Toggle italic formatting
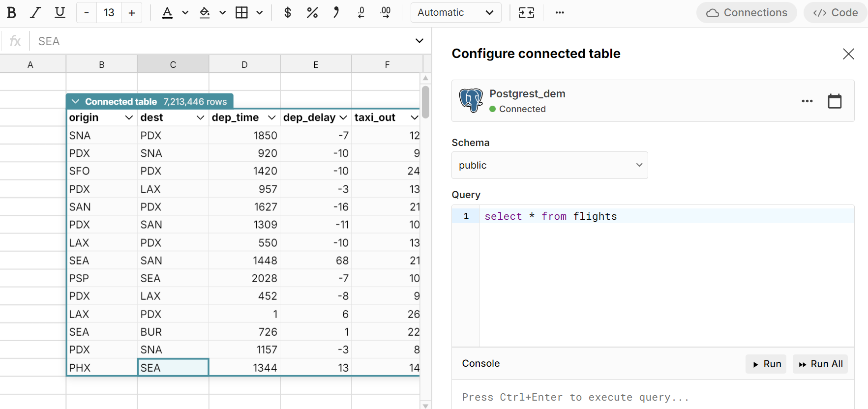This screenshot has height=409, width=868. point(35,13)
